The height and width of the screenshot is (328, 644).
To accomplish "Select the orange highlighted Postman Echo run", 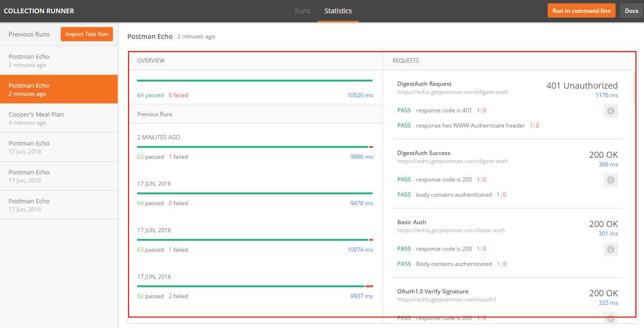I will point(59,89).
